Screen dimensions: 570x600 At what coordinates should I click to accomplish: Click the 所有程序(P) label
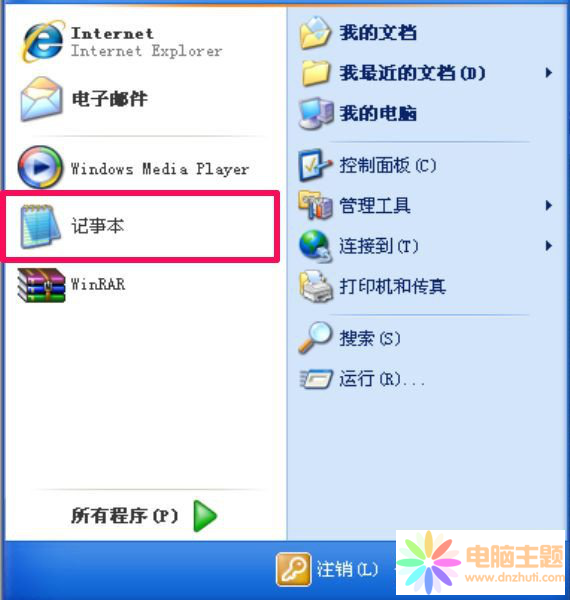click(125, 516)
